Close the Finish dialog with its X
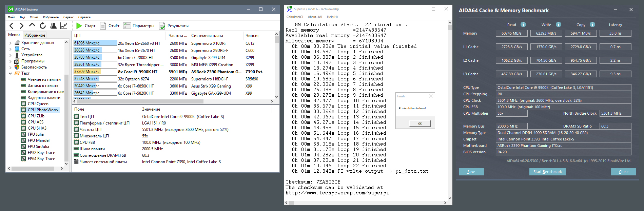 (x=431, y=96)
